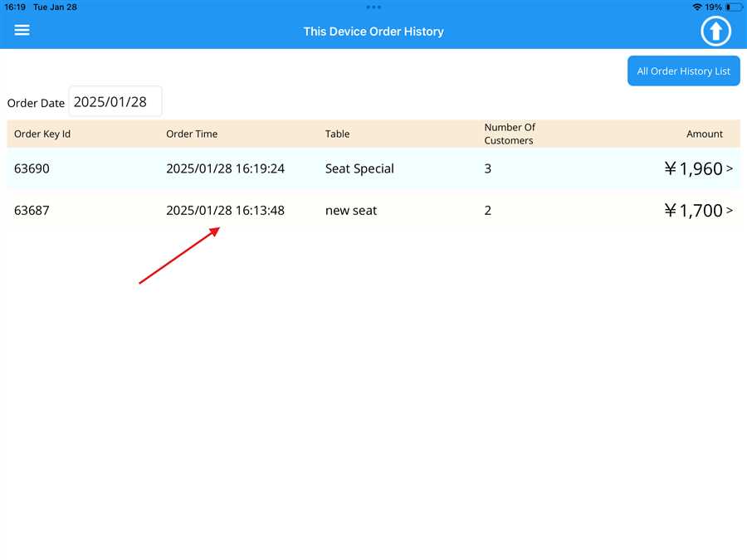
Task: Open the All Order History List
Action: tap(683, 71)
